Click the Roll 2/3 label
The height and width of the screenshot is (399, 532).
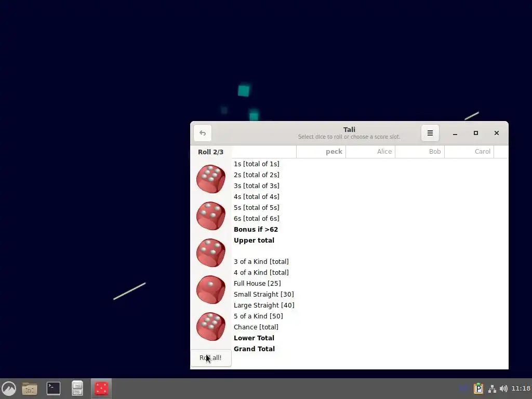pos(211,152)
